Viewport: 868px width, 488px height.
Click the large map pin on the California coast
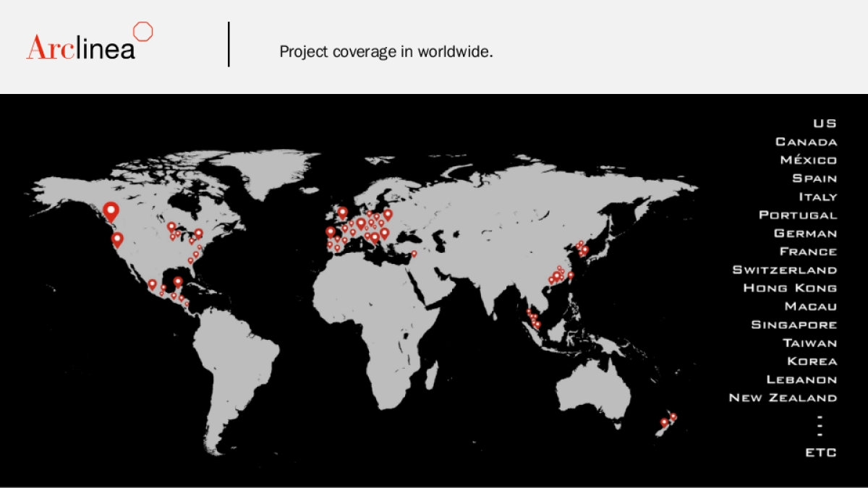tap(117, 239)
